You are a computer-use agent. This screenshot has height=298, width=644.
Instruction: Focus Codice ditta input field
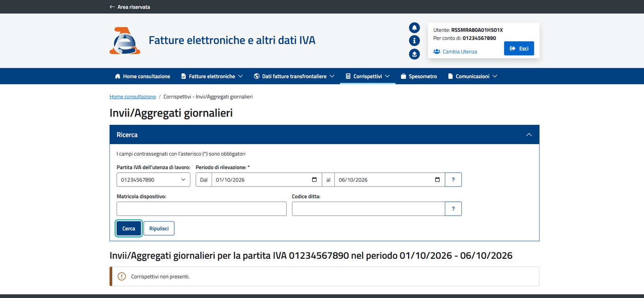tap(368, 209)
